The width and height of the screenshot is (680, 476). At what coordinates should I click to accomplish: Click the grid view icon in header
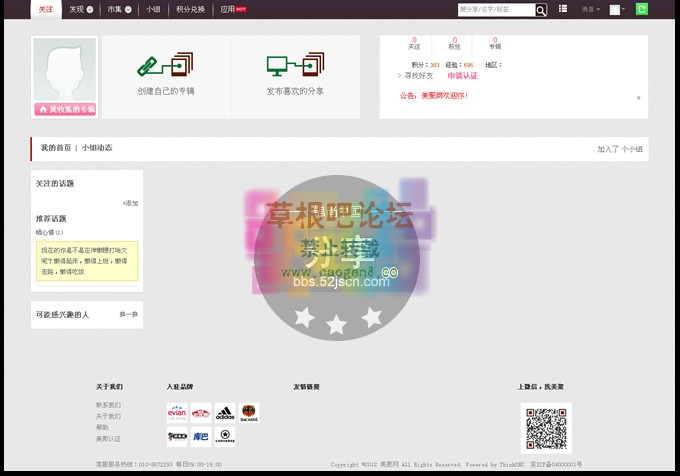pos(563,10)
